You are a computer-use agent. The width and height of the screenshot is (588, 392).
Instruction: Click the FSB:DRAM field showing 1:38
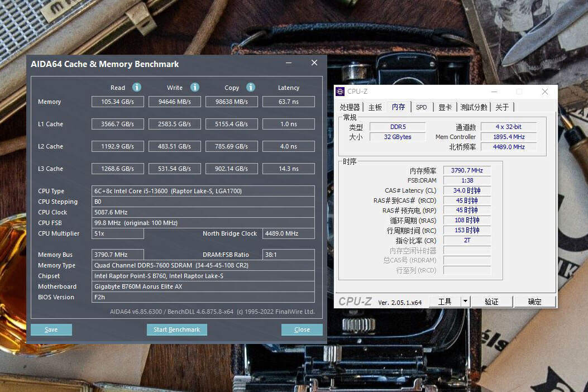[x=467, y=180]
